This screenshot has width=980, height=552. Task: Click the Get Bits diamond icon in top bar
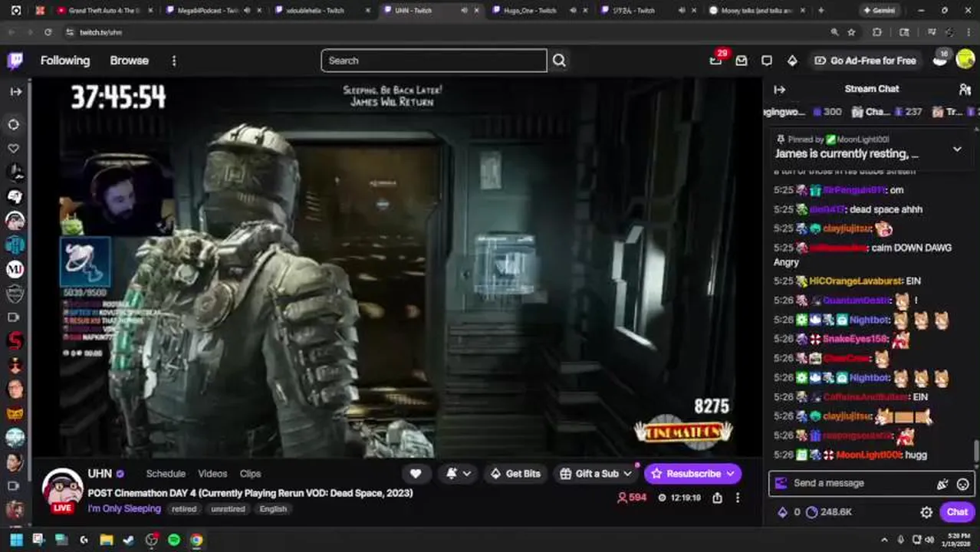pyautogui.click(x=792, y=61)
